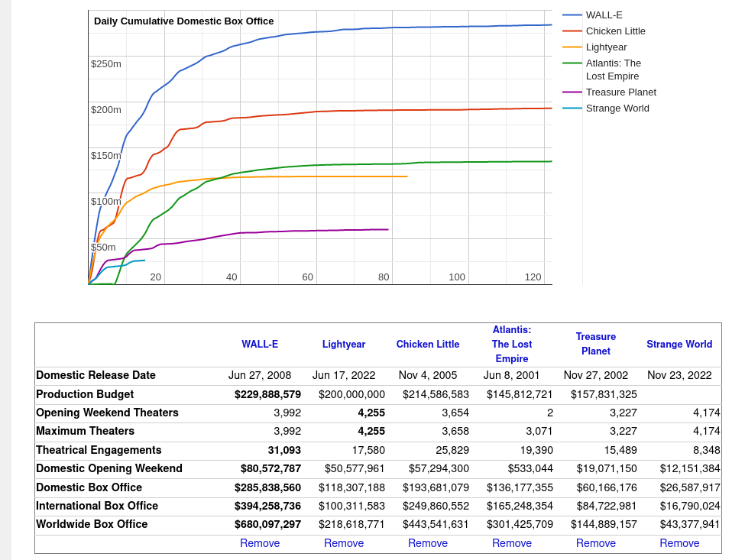Click WALL-E theatrical engagements value 31,093
Image resolution: width=732 pixels, height=560 pixels.
(x=284, y=450)
